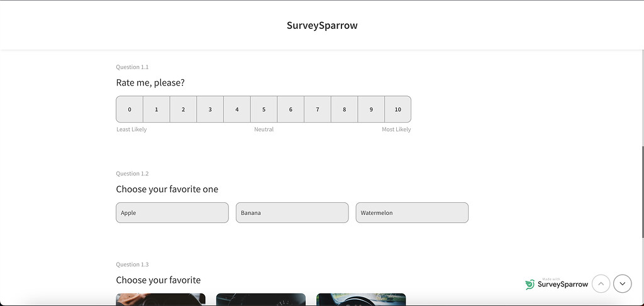Click the SurveySparrow bird logo icon
Screen dimensions: 644x306
[x=530, y=284]
